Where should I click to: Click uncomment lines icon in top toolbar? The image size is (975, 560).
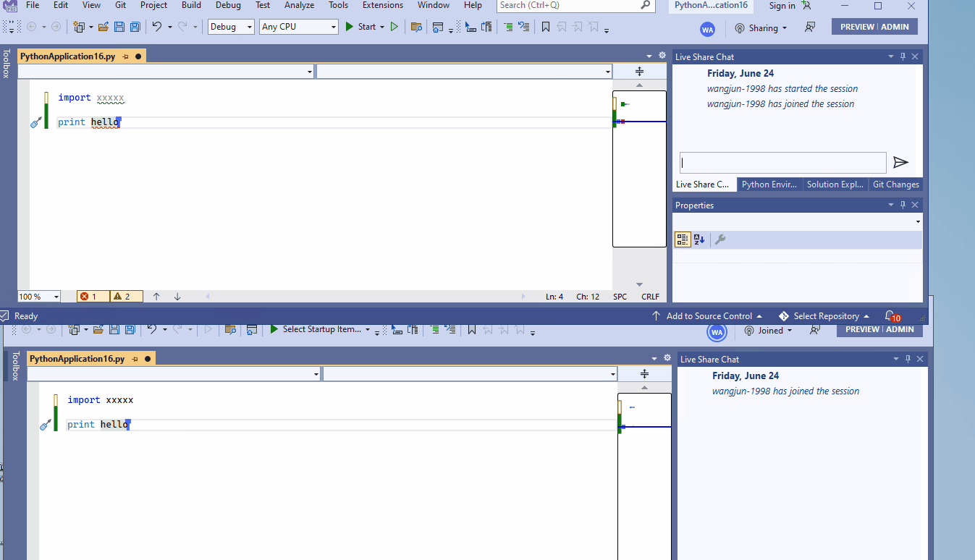click(x=523, y=27)
